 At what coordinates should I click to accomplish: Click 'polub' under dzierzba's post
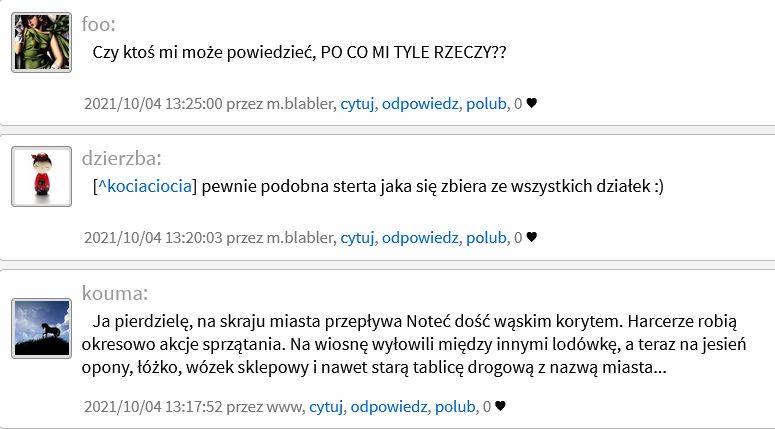486,238
